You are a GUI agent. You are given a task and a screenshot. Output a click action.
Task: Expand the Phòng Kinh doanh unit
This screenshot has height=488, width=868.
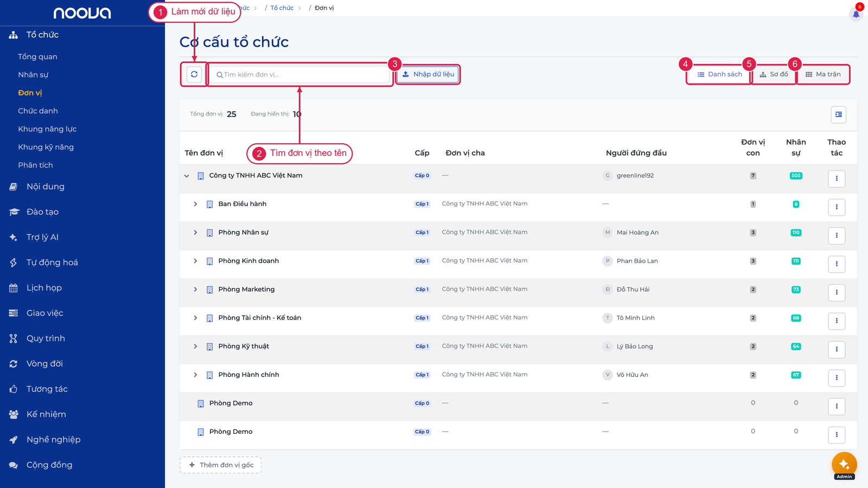click(x=195, y=261)
